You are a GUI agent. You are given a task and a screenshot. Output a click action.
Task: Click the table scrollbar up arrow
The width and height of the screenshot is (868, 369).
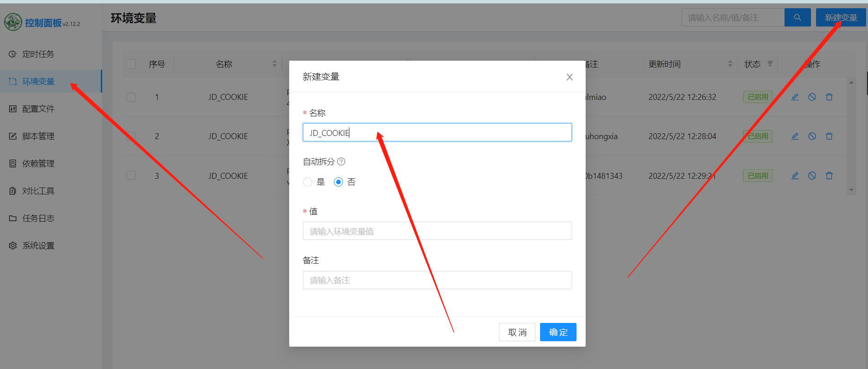point(851,83)
